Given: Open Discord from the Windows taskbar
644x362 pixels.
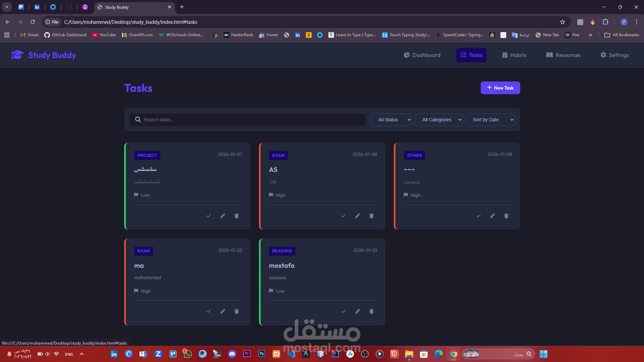Looking at the screenshot, I should click(232, 354).
